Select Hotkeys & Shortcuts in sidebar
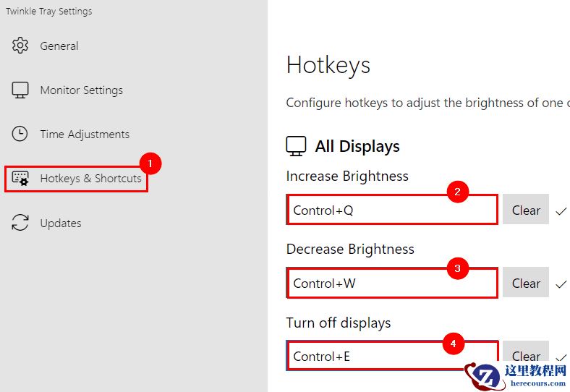Image resolution: width=570 pixels, height=392 pixels. point(90,179)
